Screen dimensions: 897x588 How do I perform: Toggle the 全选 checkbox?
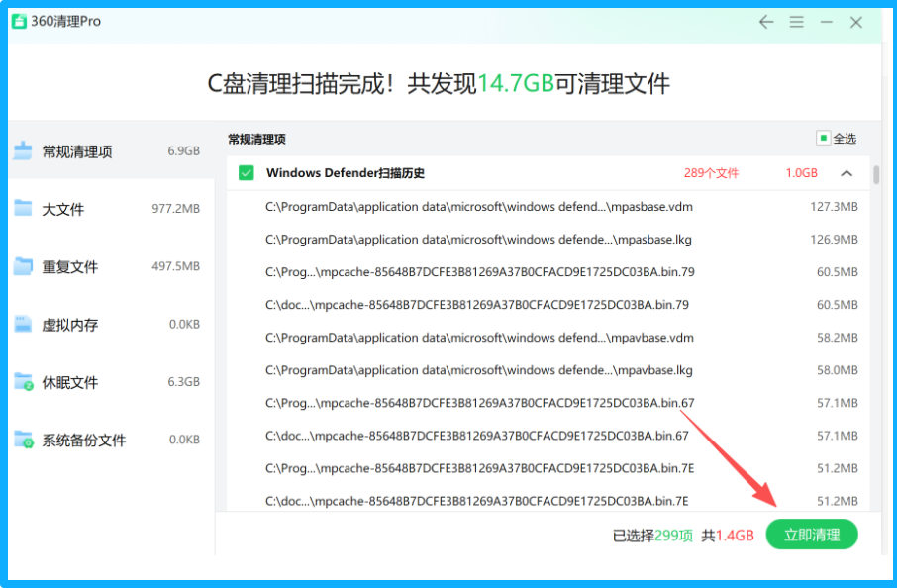pyautogui.click(x=823, y=138)
